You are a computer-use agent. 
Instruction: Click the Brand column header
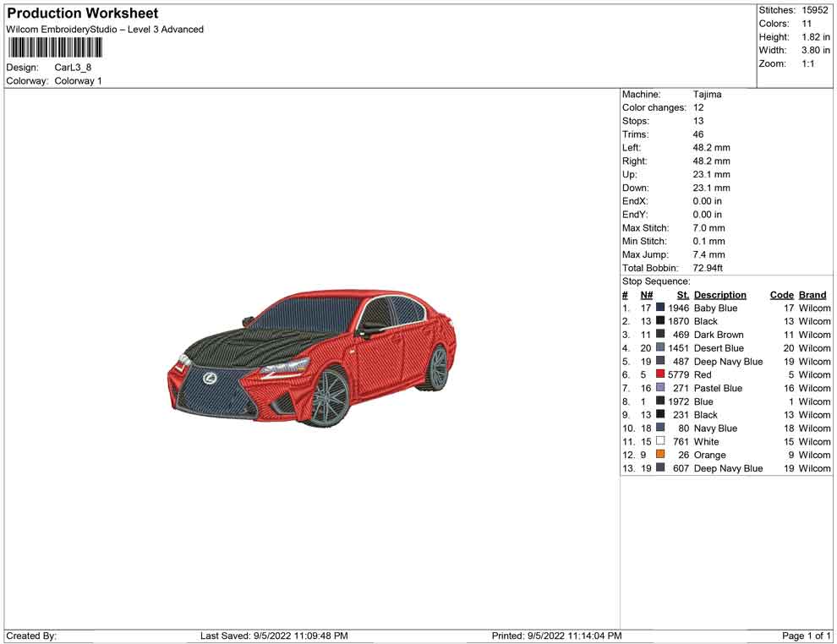[x=812, y=295]
